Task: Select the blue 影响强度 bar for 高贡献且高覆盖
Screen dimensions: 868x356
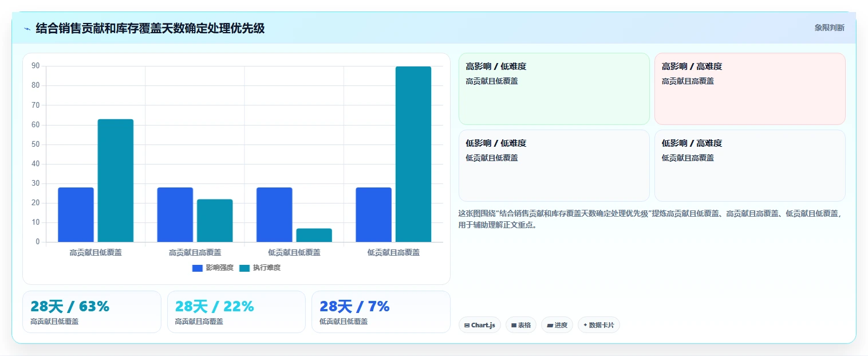Action: (175, 214)
